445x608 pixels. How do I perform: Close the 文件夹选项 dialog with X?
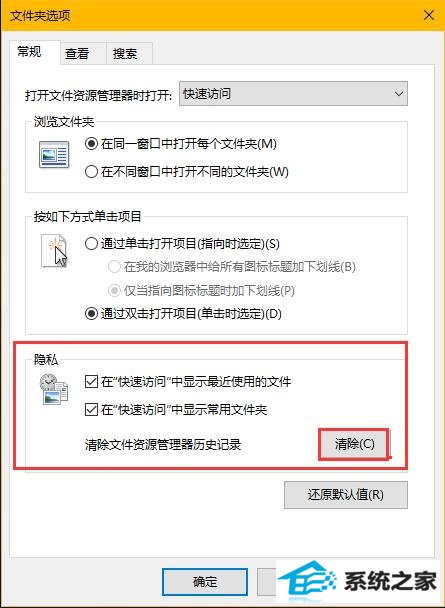(x=429, y=16)
